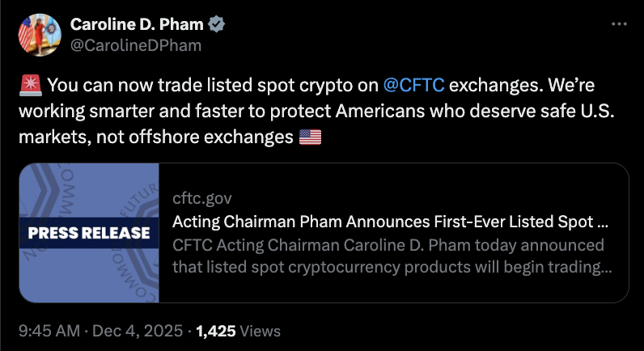Open the Press Release card thumbnail
Image resolution: width=644 pixels, height=351 pixels.
tap(87, 233)
